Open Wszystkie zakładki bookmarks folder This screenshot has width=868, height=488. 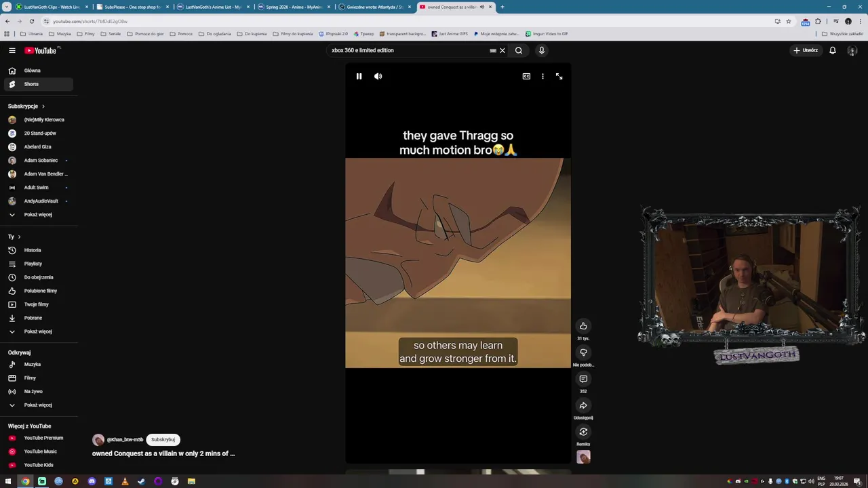click(842, 34)
